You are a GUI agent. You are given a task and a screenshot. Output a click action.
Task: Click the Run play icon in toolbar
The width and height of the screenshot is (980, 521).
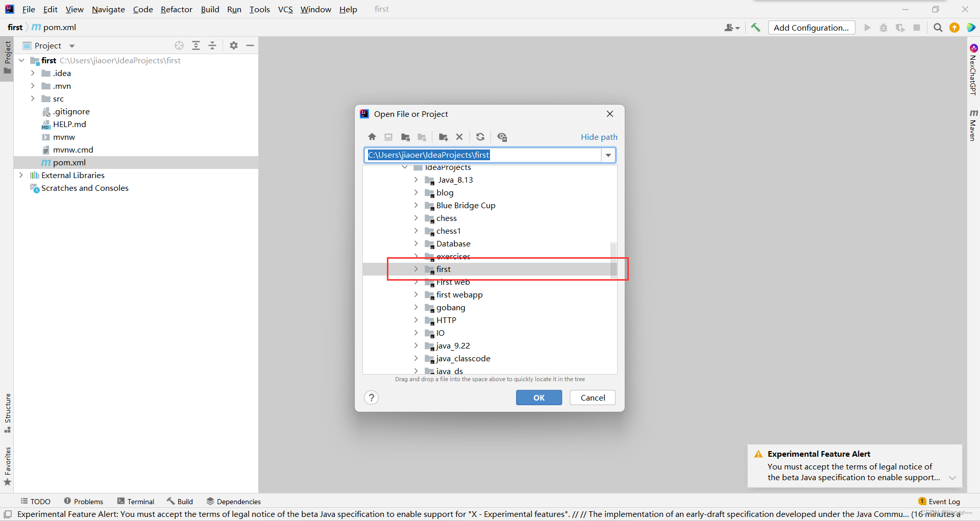(867, 28)
